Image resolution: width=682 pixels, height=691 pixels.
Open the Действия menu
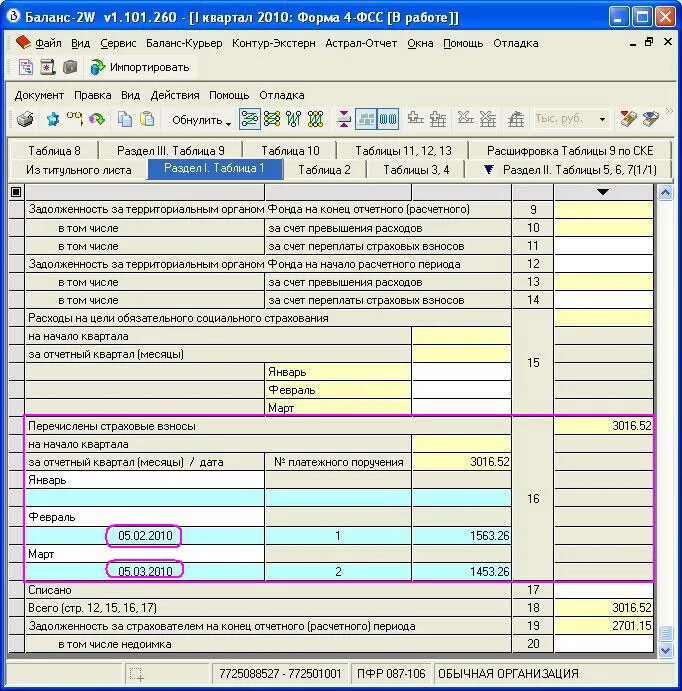click(x=175, y=95)
